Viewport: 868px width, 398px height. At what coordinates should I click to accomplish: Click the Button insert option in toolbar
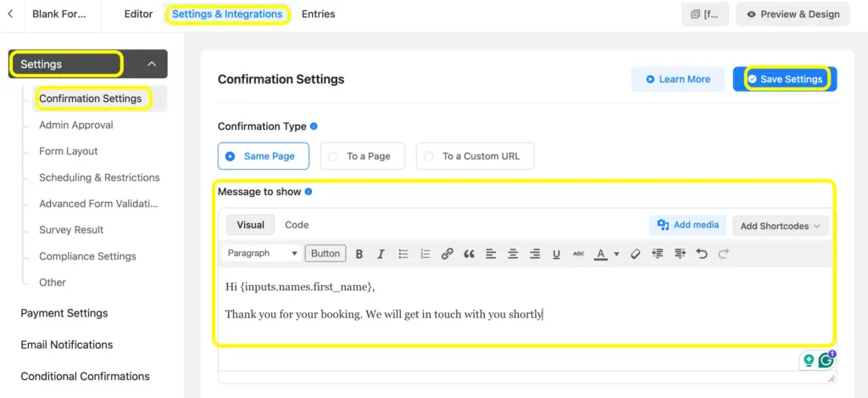click(325, 254)
